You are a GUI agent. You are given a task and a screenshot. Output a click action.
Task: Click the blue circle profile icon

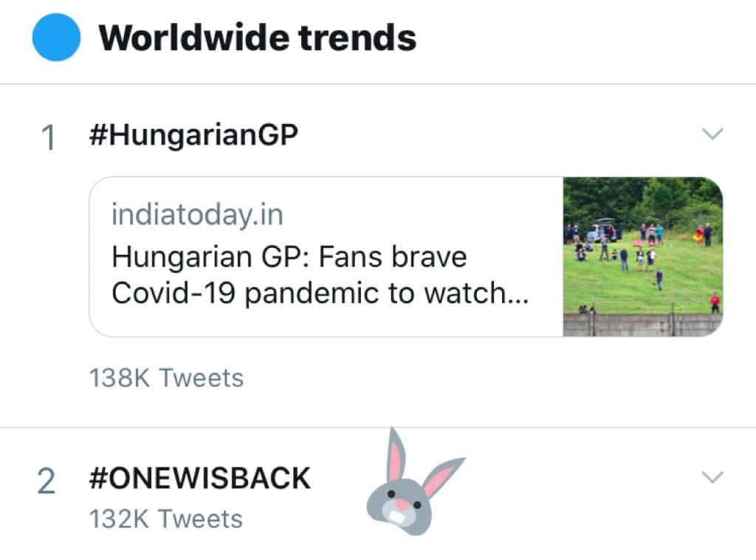click(56, 38)
